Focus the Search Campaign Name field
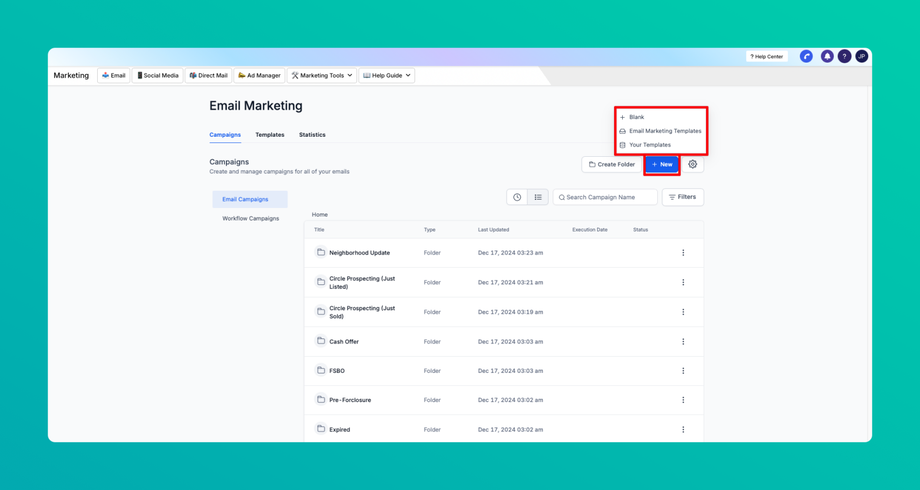The width and height of the screenshot is (920, 490). pos(605,198)
